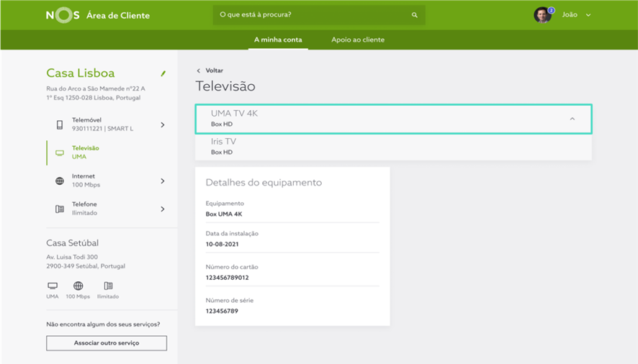Viewport: 638px width, 364px height.
Task: Expand the Telefone row chevron
Action: click(x=163, y=209)
